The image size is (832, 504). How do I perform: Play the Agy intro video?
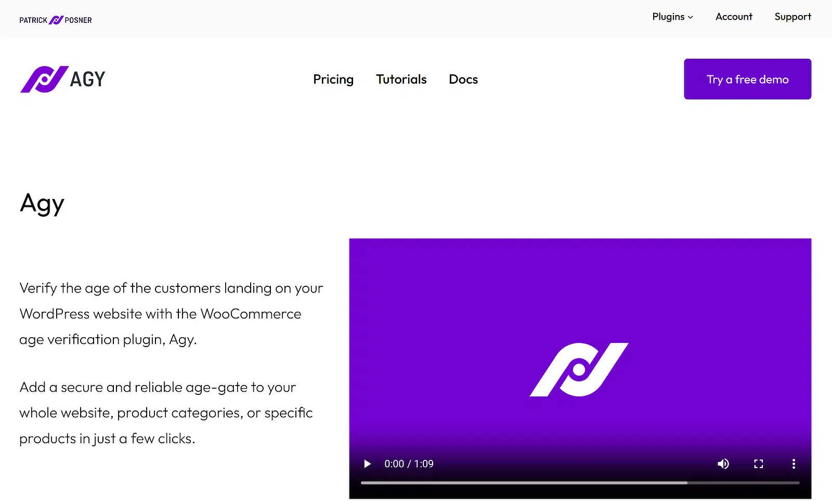367,463
